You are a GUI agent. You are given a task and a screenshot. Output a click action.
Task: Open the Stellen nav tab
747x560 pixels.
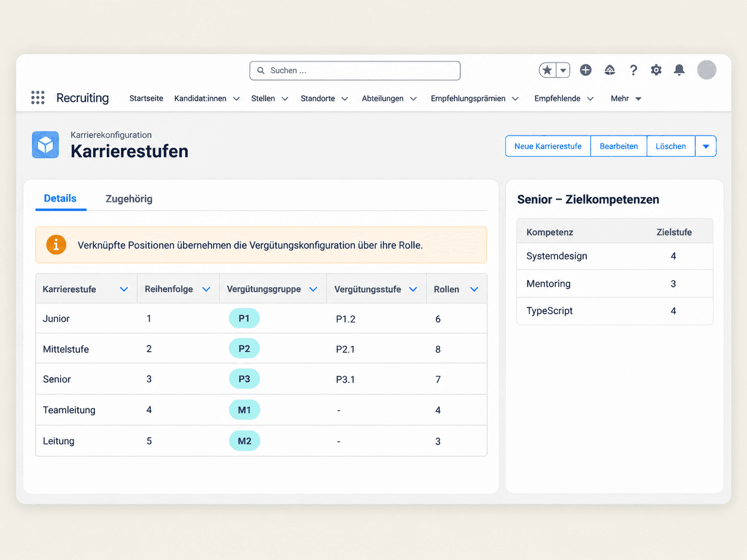click(263, 98)
